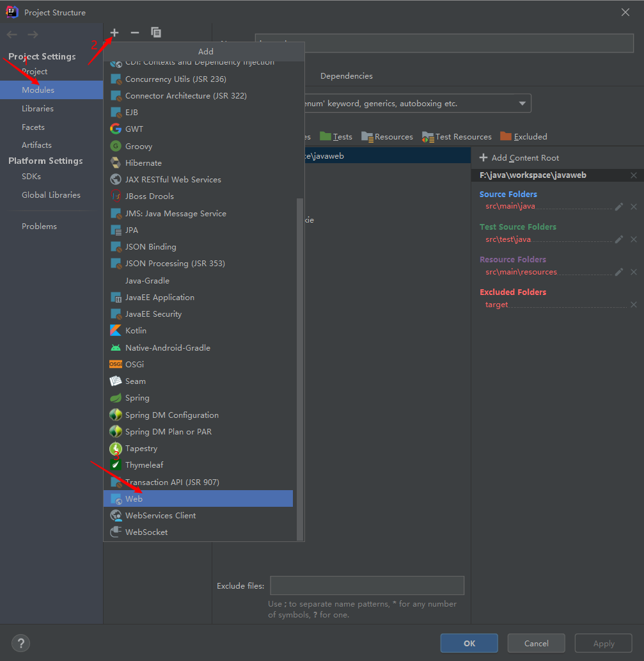Click the GWT Google icon in the Add list
644x661 pixels.
(x=115, y=129)
